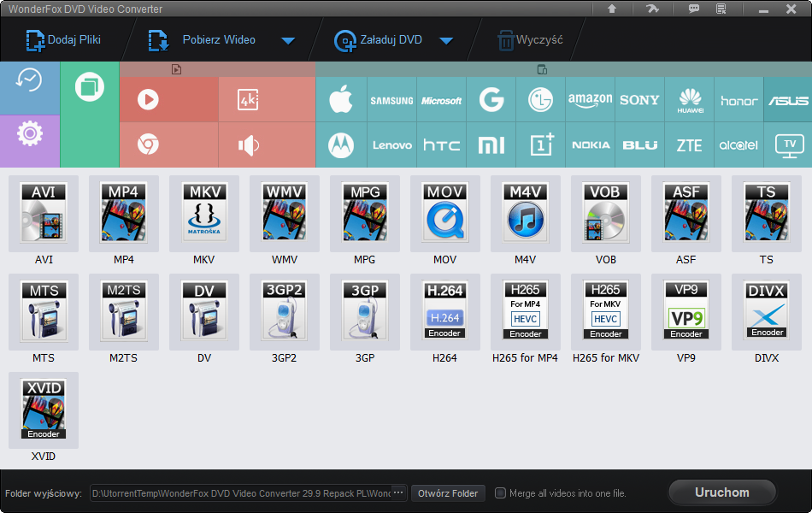Select 3GP2 mobile format

(x=285, y=312)
